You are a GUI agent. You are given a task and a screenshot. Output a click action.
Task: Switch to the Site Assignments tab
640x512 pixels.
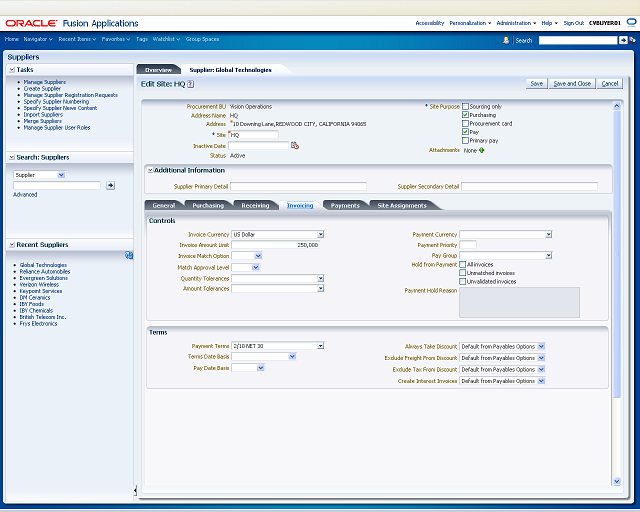click(402, 205)
